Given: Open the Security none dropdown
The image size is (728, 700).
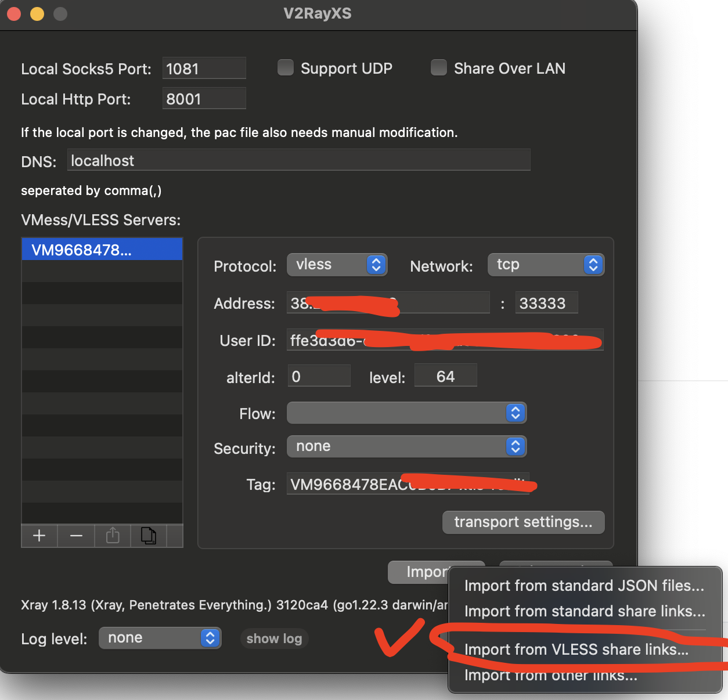Looking at the screenshot, I should (x=406, y=446).
